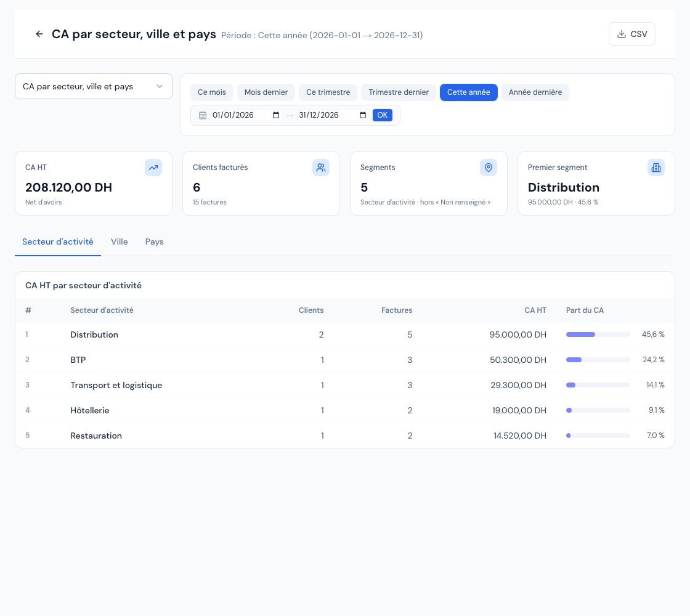Click the map pin icon in Segments card
Image resolution: width=690 pixels, height=616 pixels.
click(x=488, y=168)
